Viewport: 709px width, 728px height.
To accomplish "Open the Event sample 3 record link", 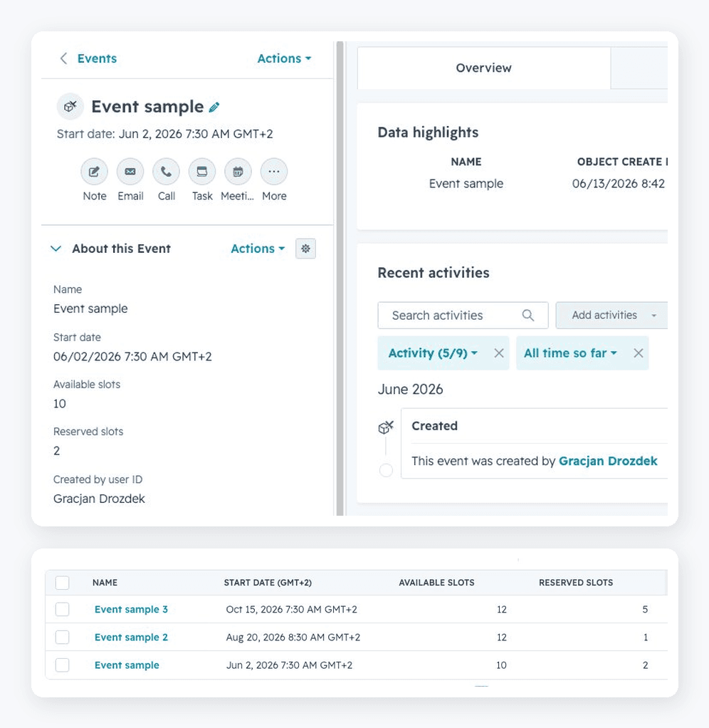I will pos(131,609).
